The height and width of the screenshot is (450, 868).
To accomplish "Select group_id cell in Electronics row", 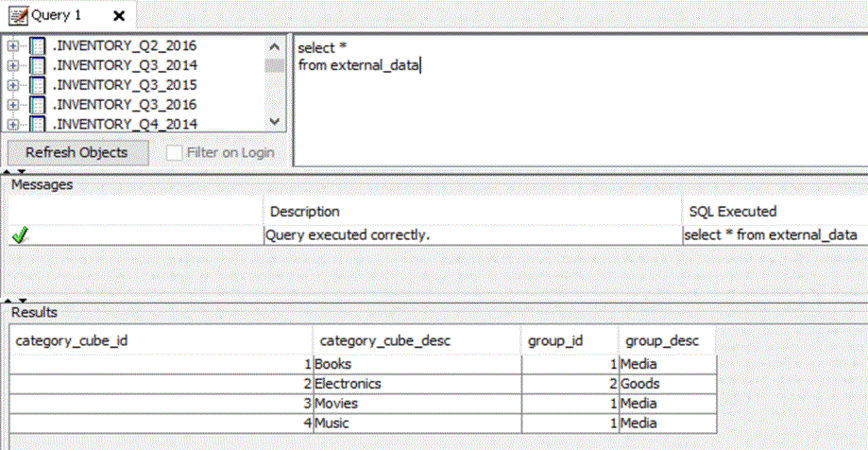I will pos(570,384).
